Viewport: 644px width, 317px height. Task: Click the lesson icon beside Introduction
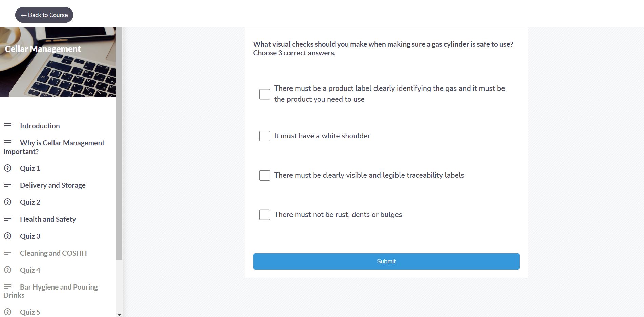7,126
